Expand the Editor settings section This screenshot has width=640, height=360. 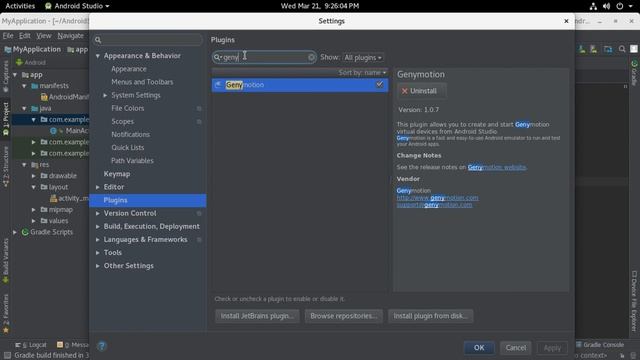click(98, 187)
